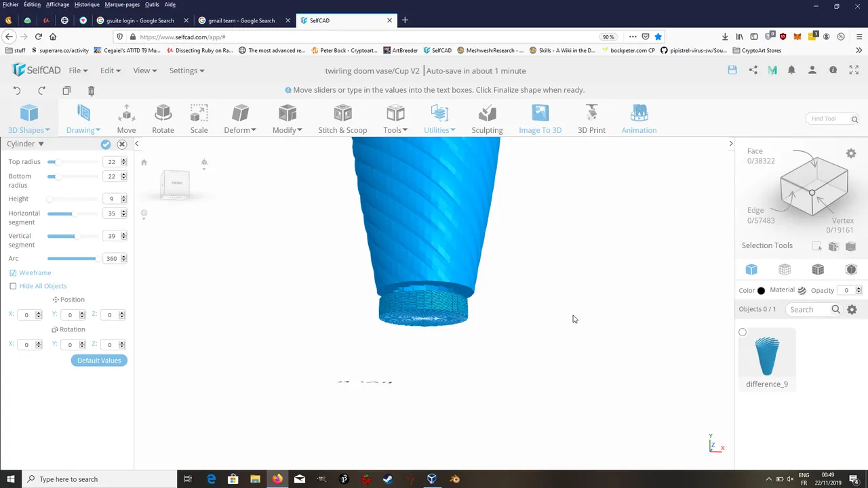Open the Material picker icon
Screen dimensions: 868x488
pyautogui.click(x=802, y=290)
